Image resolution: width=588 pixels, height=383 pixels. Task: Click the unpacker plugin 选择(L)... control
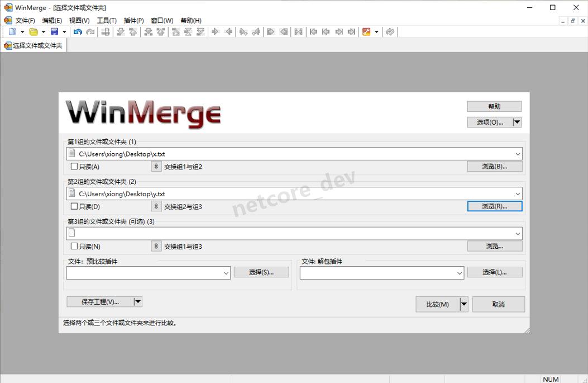[x=494, y=272]
